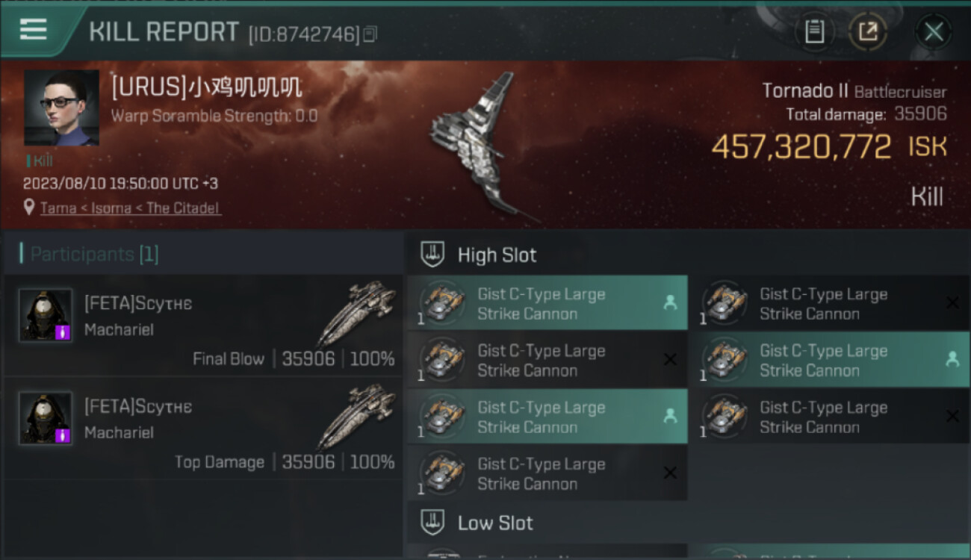Open the clipboard notes icon
The image size is (971, 560).
click(814, 31)
